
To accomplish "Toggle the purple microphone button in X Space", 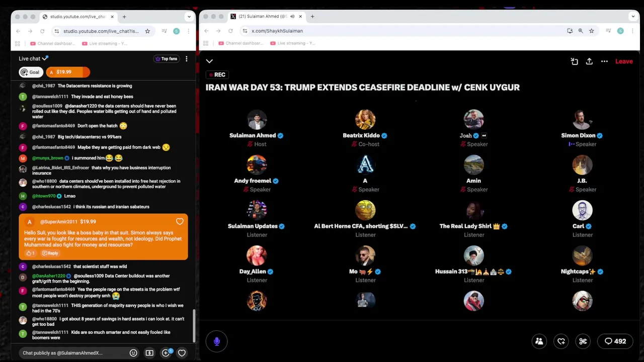I will click(x=217, y=341).
